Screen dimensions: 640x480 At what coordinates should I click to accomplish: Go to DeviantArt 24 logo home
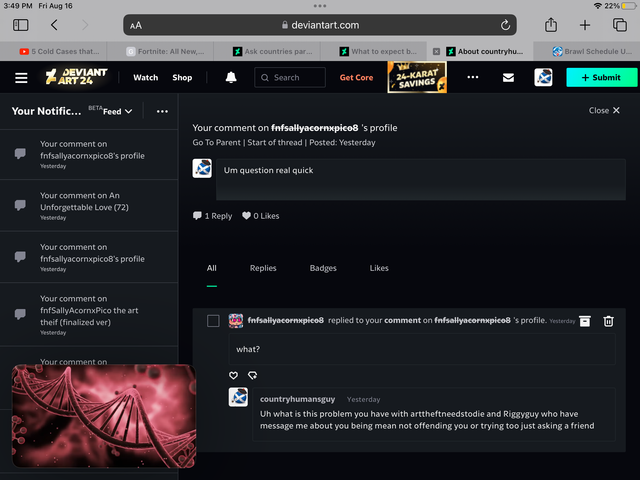76,77
